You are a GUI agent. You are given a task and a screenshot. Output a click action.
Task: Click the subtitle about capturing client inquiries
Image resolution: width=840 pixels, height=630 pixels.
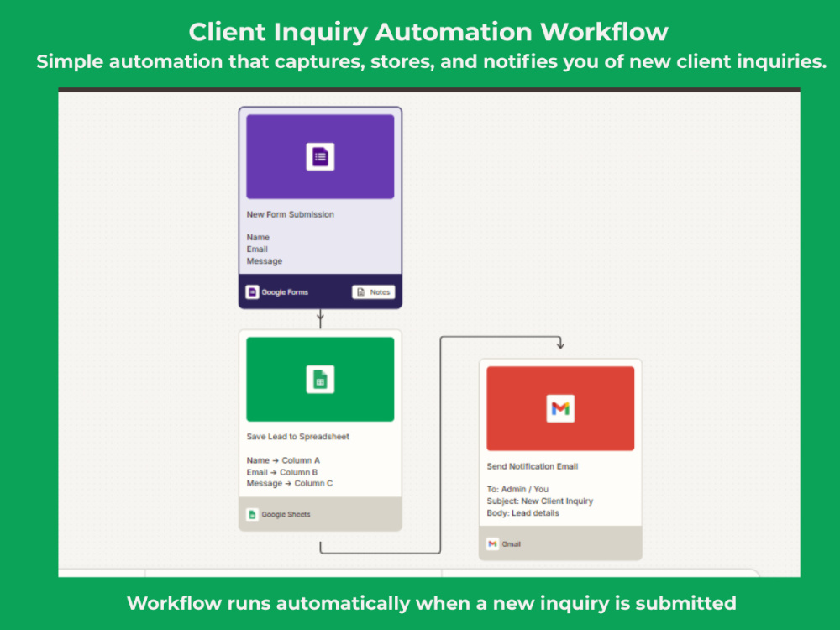[432, 61]
